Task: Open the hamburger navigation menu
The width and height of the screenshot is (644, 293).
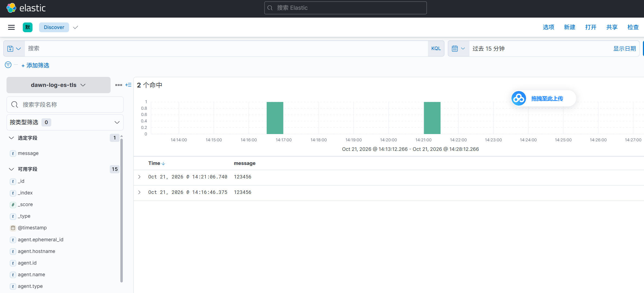Action: pyautogui.click(x=11, y=27)
